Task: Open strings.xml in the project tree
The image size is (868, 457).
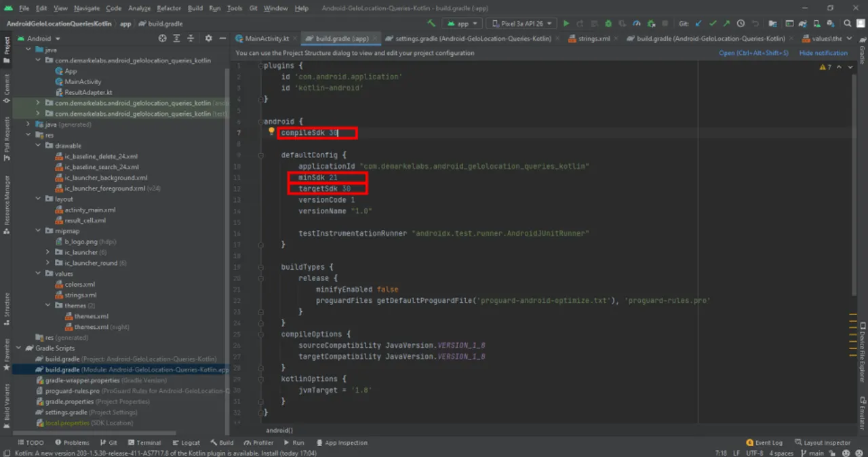Action: click(80, 295)
